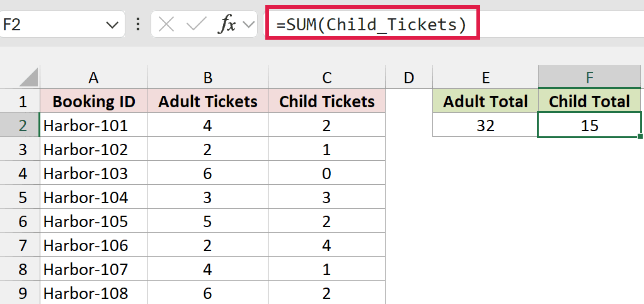Select row 7 header

[x=20, y=245]
